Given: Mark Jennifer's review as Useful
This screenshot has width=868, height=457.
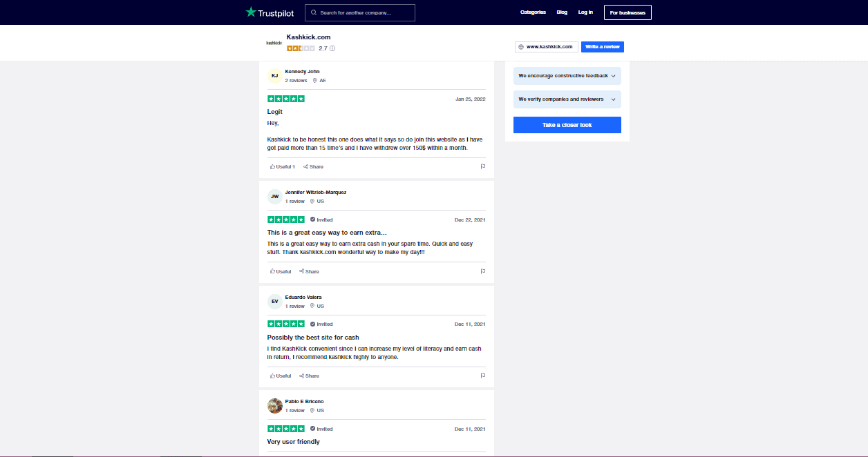Looking at the screenshot, I should [281, 271].
